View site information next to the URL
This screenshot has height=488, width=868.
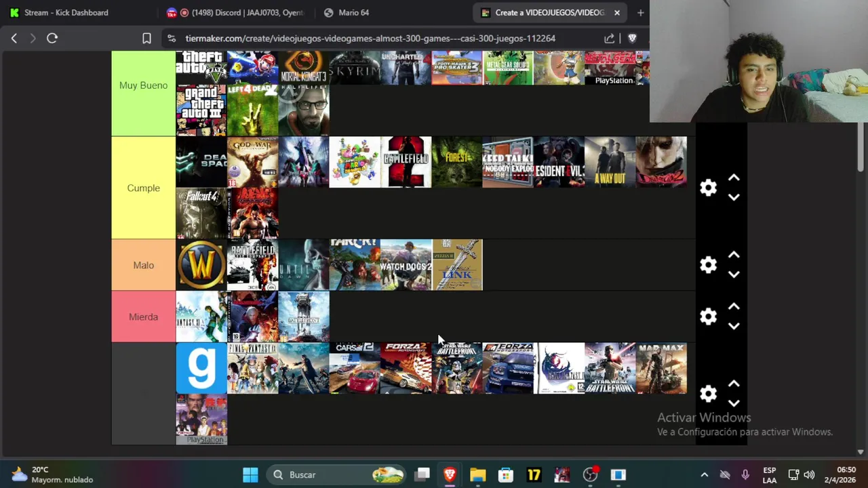click(171, 39)
